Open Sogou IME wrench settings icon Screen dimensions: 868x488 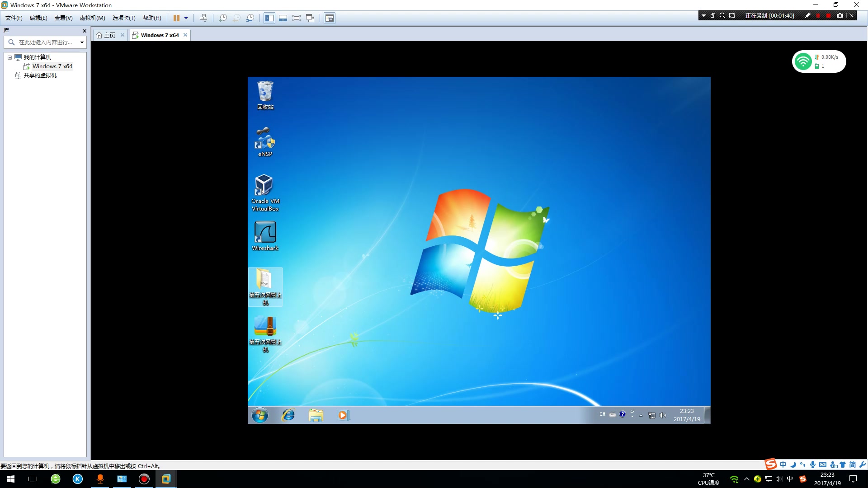tap(863, 465)
